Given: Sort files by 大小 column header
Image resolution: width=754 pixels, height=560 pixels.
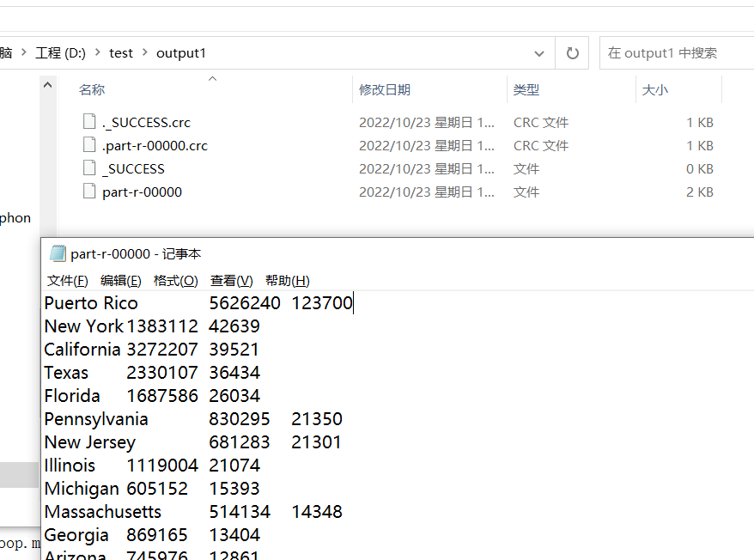Looking at the screenshot, I should (x=655, y=90).
